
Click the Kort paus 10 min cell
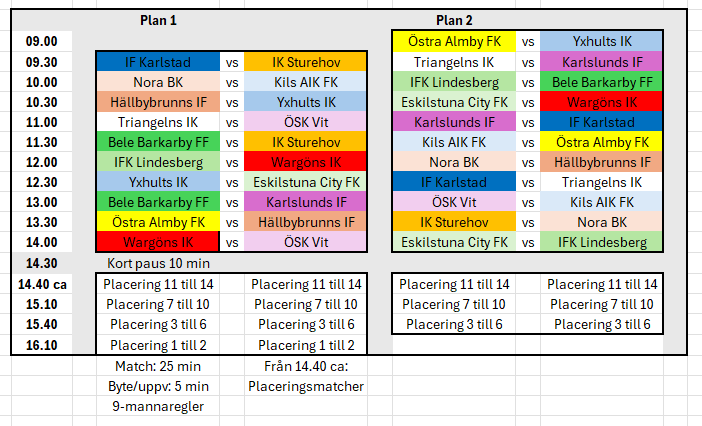pyautogui.click(x=158, y=263)
